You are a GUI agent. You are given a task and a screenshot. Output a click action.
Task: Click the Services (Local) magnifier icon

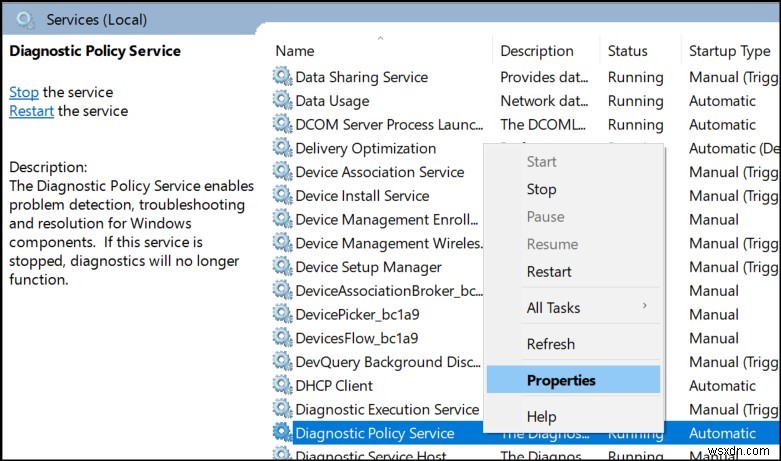click(x=25, y=19)
